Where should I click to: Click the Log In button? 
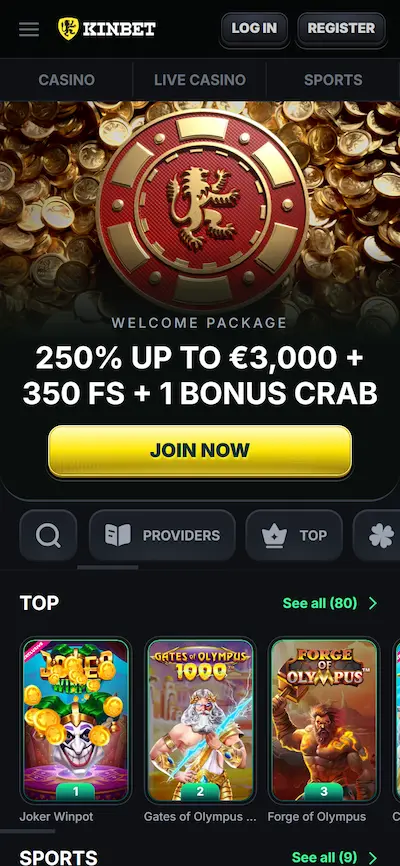(254, 28)
